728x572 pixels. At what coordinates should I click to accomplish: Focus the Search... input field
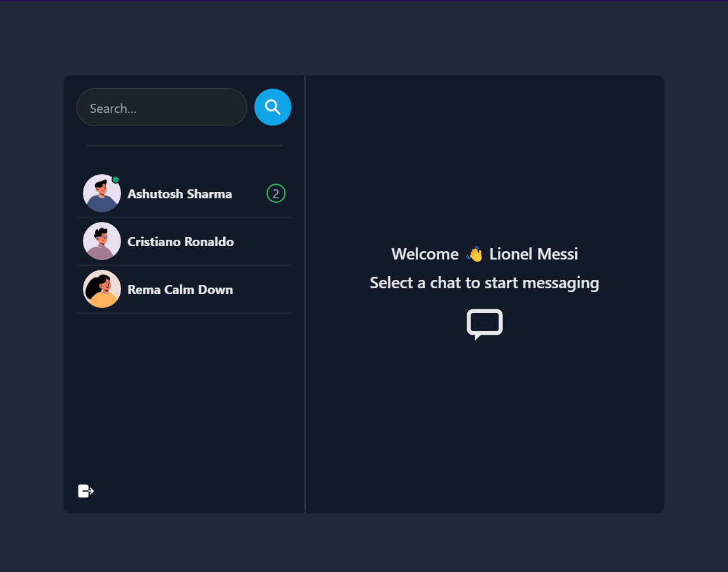161,107
